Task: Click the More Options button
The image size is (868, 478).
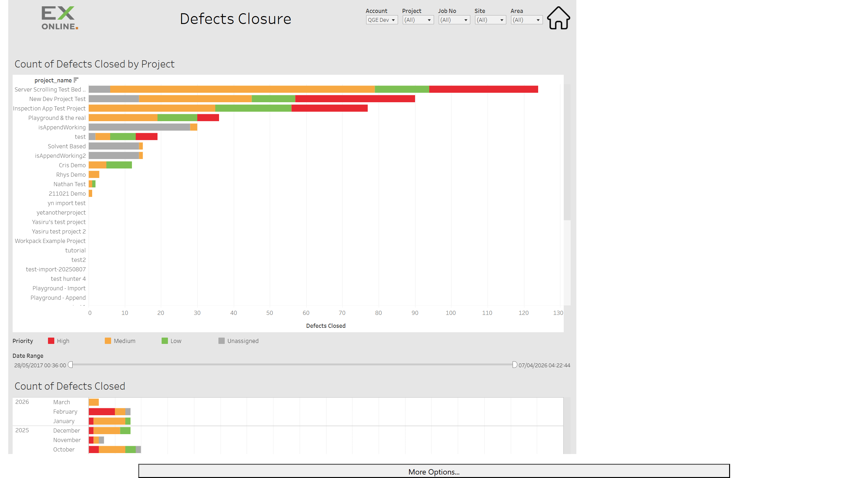Action: tap(434, 471)
